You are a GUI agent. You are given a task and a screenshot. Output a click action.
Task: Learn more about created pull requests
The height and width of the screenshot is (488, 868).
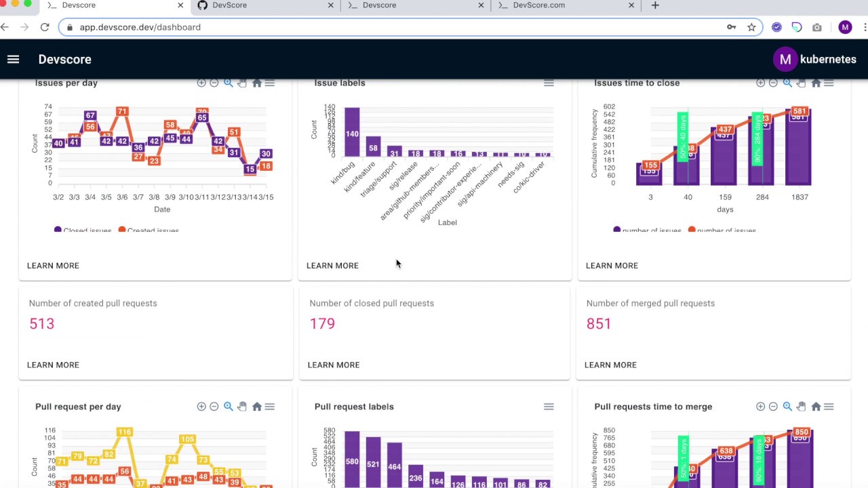pos(53,365)
